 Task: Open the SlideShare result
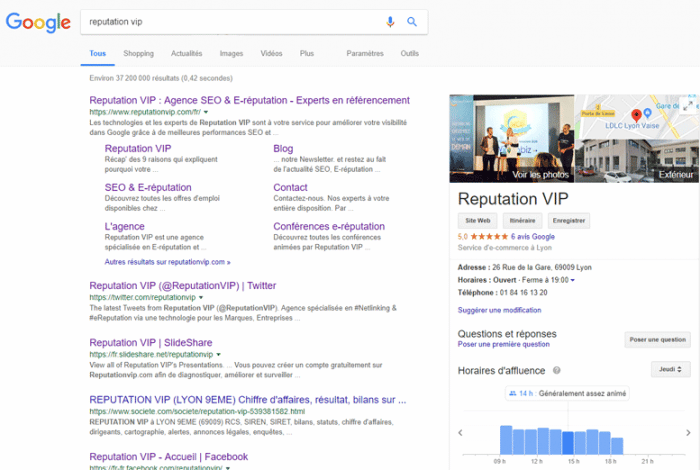(x=151, y=343)
